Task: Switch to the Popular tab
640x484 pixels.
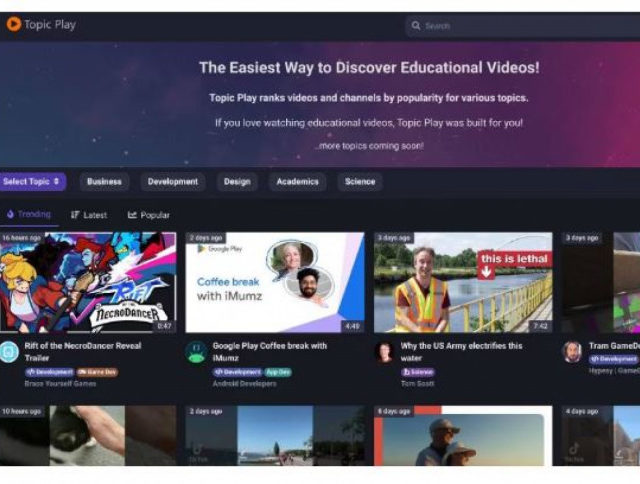Action: pyautogui.click(x=149, y=215)
